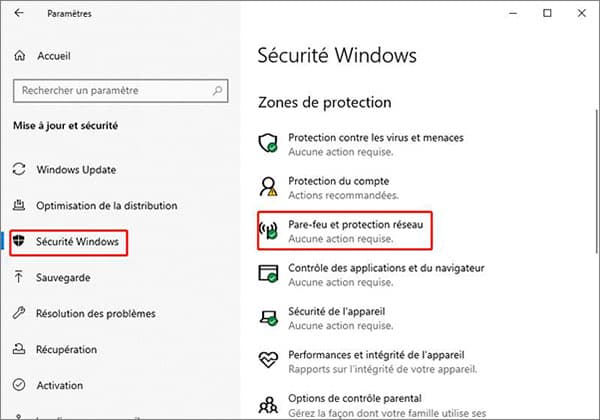The height and width of the screenshot is (420, 600).
Task: Click the device performance heart icon
Action: (x=268, y=361)
